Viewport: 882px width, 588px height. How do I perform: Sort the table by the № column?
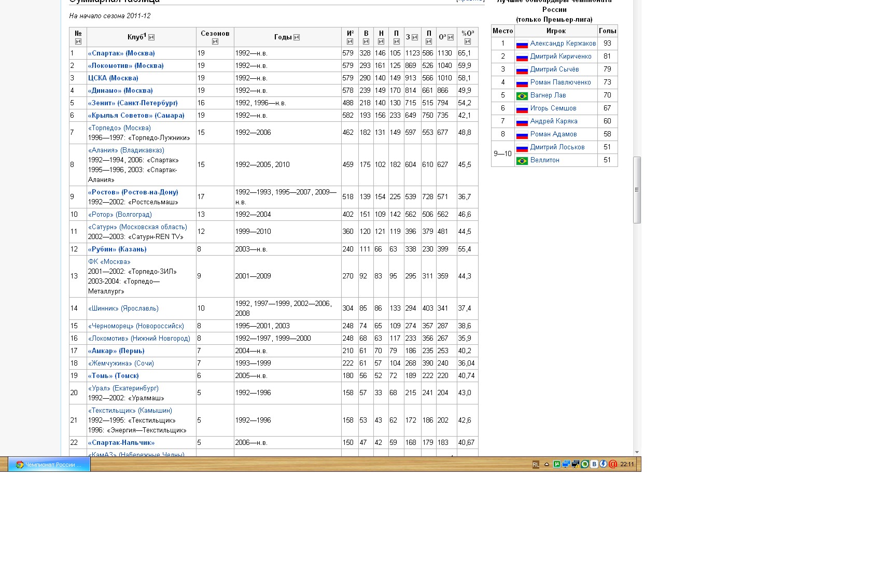[78, 41]
